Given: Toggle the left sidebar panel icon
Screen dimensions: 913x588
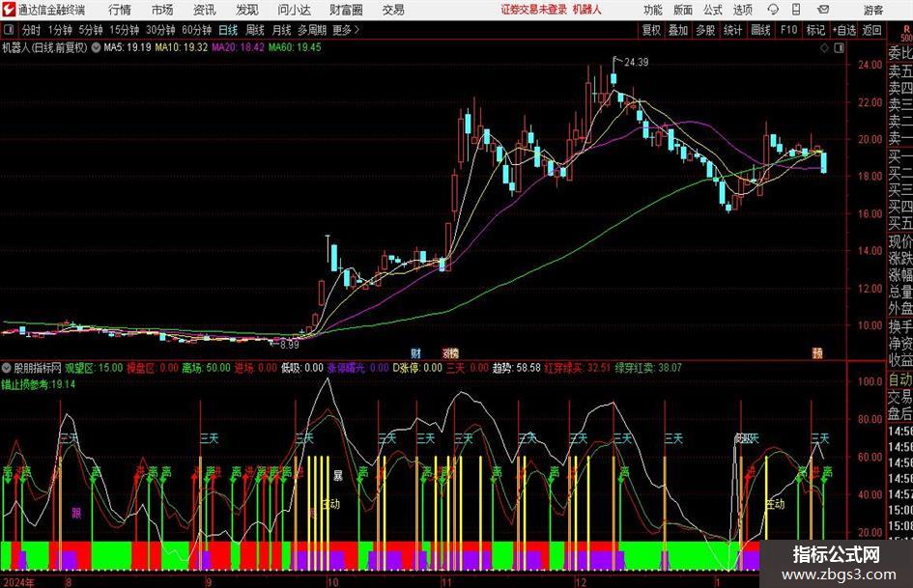Looking at the screenshot, I should click(9, 30).
